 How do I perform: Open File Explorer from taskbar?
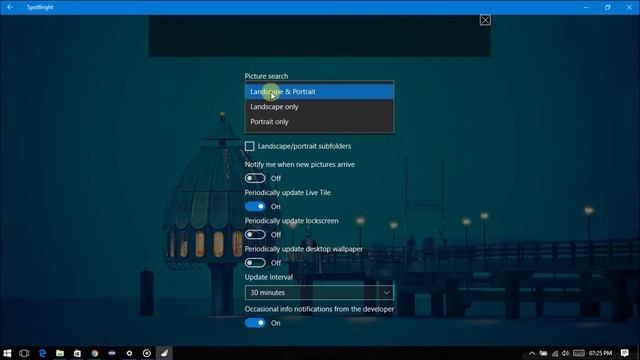click(x=60, y=353)
